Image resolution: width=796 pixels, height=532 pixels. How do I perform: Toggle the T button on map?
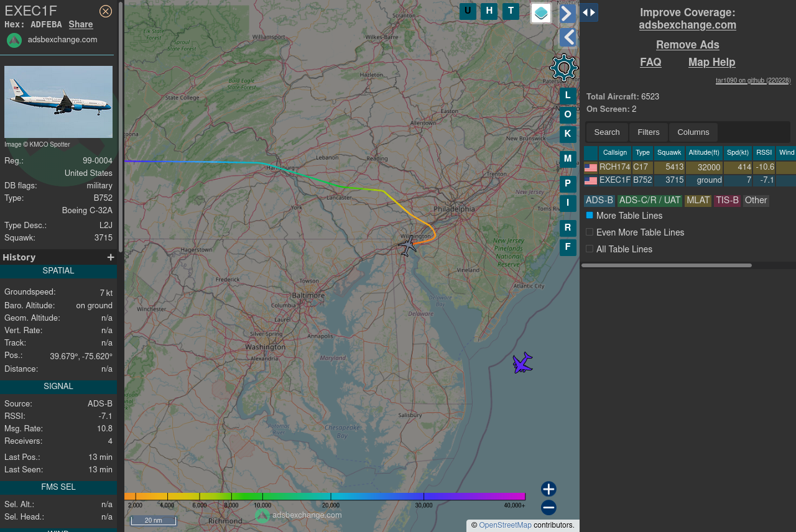(x=511, y=11)
